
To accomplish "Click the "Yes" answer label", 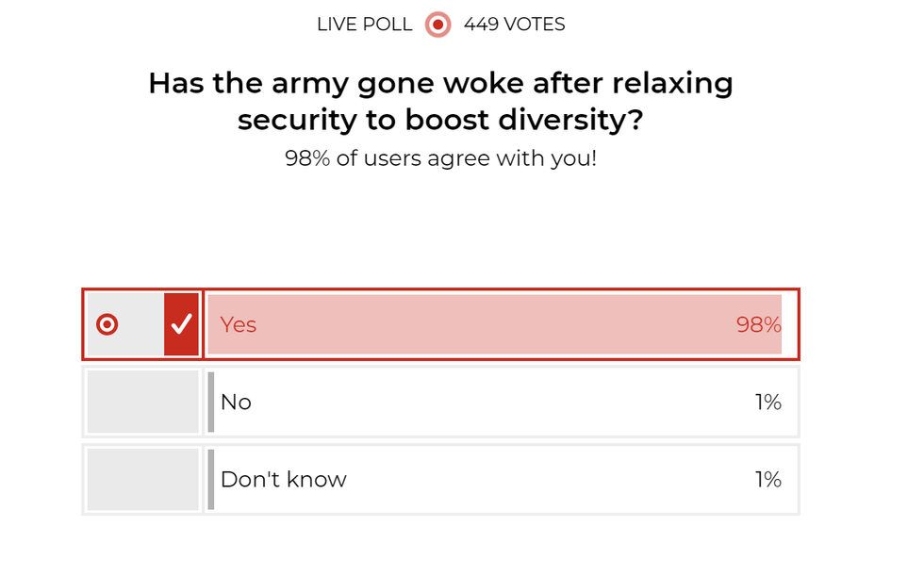I will click(239, 324).
